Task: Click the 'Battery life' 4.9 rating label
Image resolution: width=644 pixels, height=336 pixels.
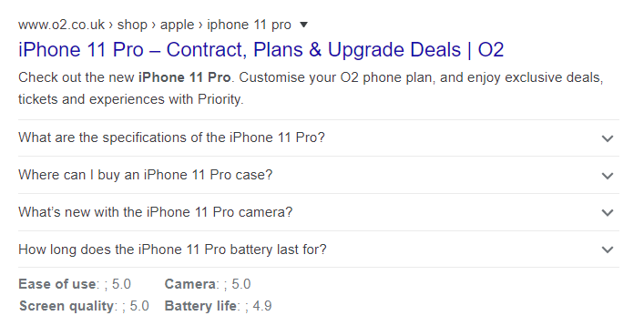Action: pos(200,306)
